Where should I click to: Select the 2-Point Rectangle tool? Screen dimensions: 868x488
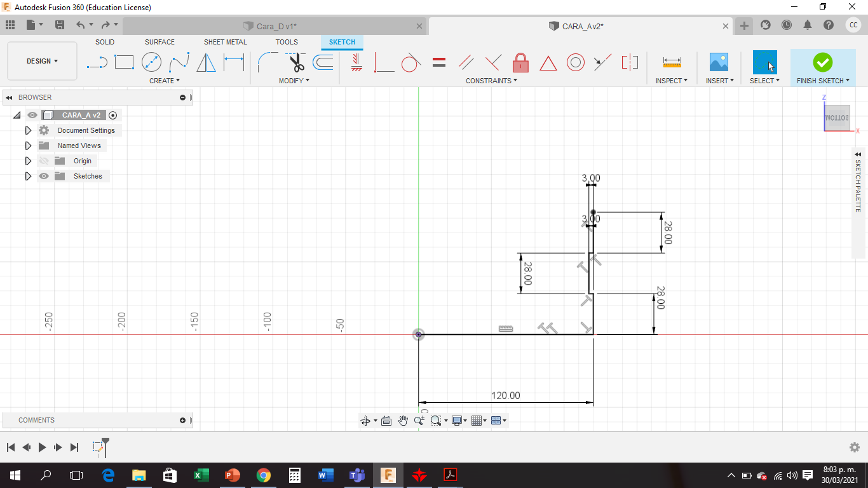tap(124, 62)
